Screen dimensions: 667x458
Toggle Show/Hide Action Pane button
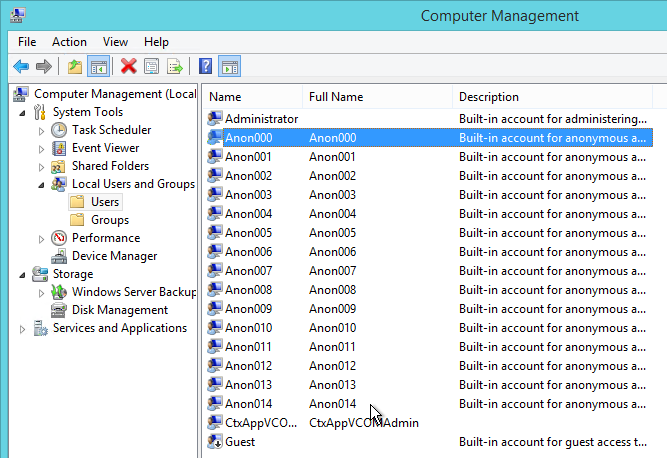click(x=229, y=67)
